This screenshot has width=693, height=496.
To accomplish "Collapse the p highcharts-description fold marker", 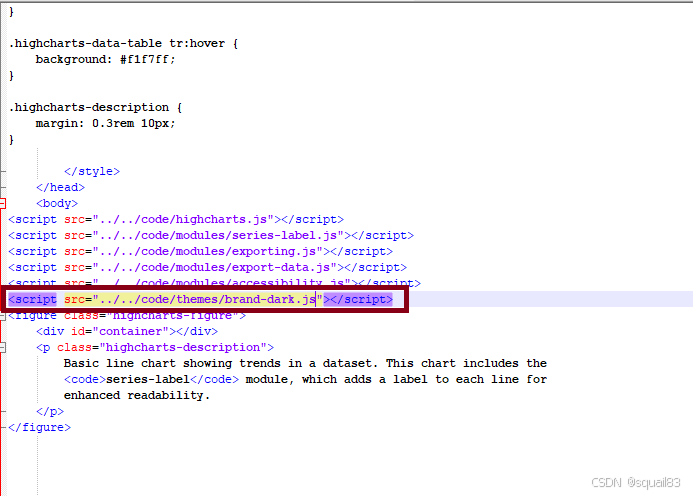I will pyautogui.click(x=2, y=347).
